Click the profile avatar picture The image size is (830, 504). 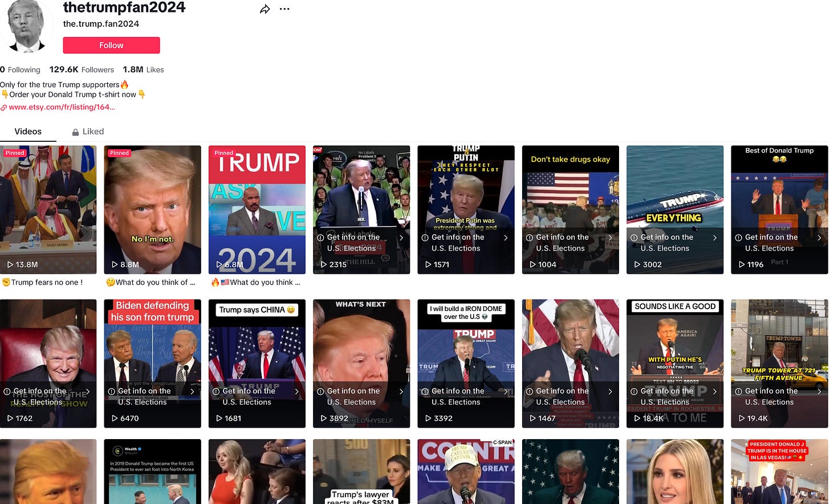[26, 26]
